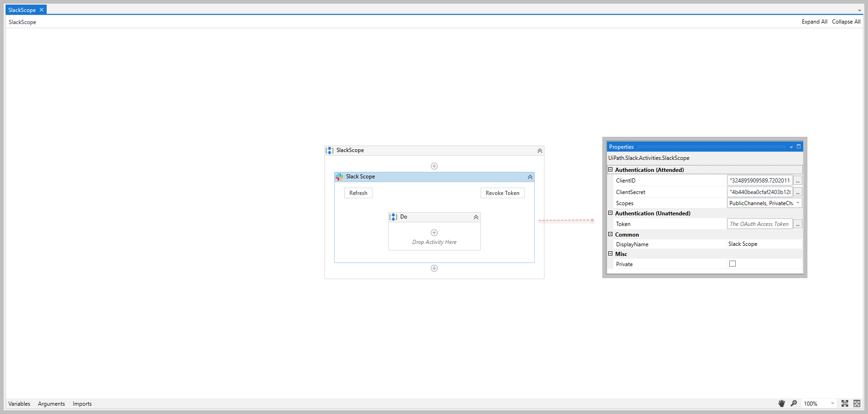The width and height of the screenshot is (868, 414).
Task: Open the zoom percentage dropdown
Action: (833, 403)
